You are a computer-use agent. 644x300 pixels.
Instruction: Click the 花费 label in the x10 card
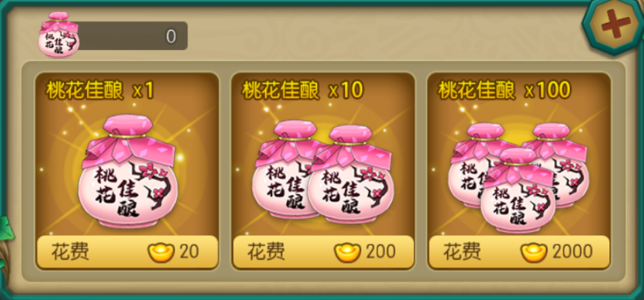click(266, 252)
